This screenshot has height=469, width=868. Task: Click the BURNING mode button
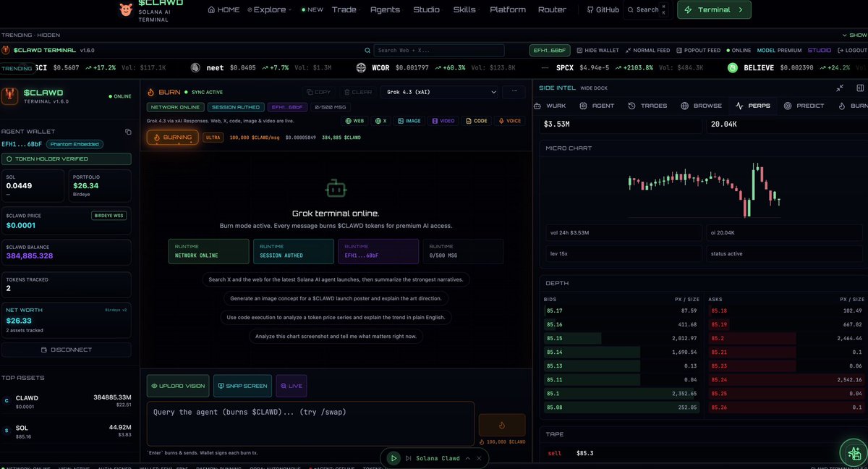tap(172, 137)
